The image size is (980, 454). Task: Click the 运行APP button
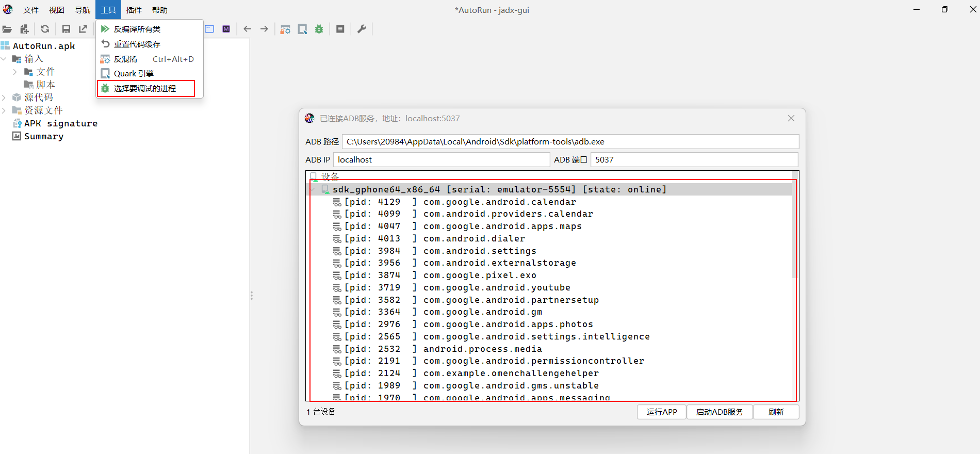coord(662,412)
